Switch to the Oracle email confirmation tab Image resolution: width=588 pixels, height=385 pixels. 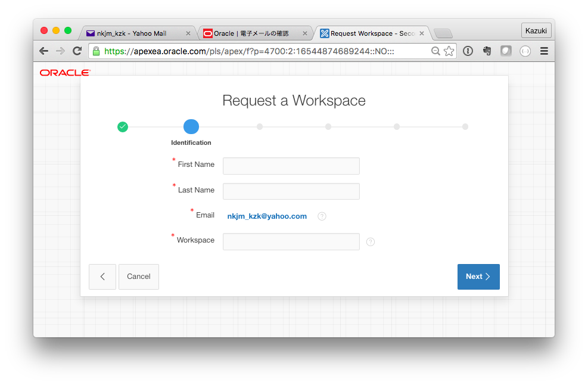pyautogui.click(x=255, y=33)
